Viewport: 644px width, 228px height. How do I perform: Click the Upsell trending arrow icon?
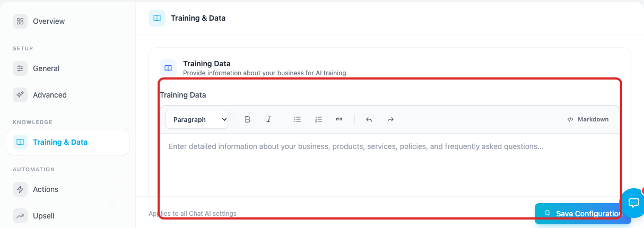point(20,216)
